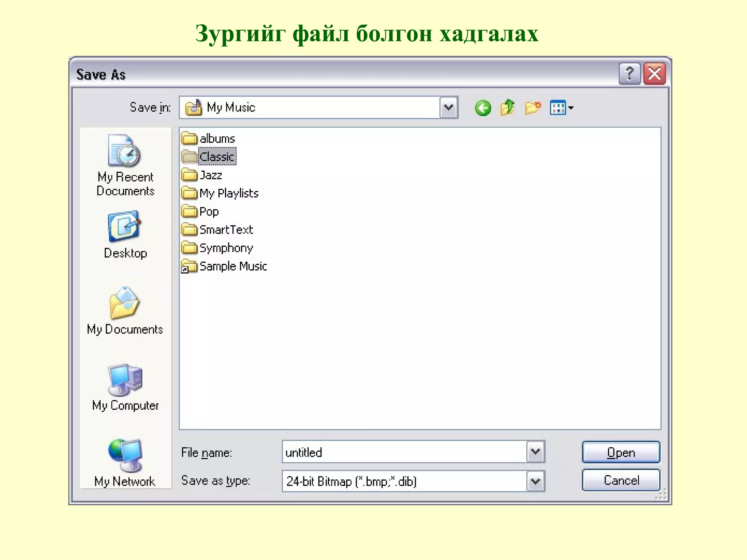The width and height of the screenshot is (747, 560).
Task: Select the Pop folder icon
Action: (189, 211)
